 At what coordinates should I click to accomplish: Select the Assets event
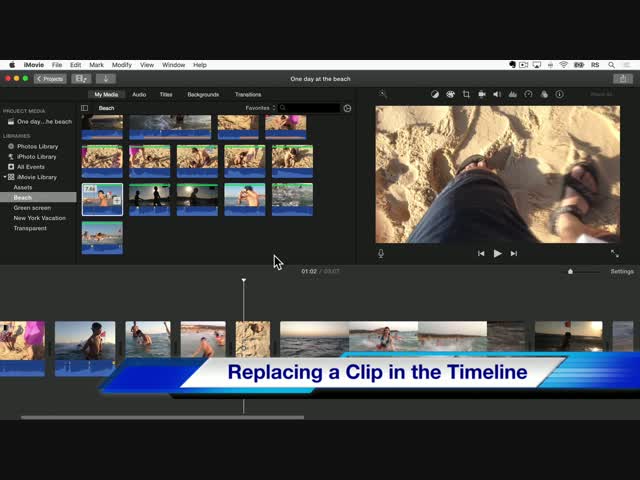pyautogui.click(x=23, y=187)
